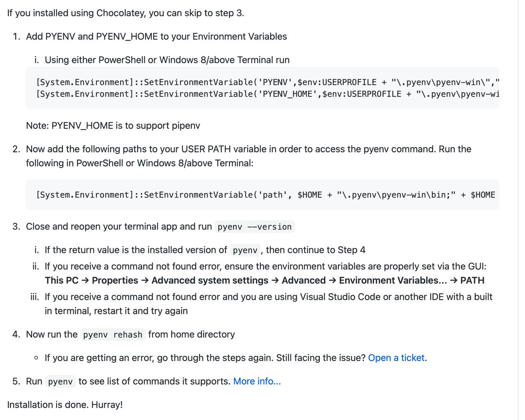This screenshot has height=420, width=525.
Task: Open the "Open a ticket" link
Action: point(396,358)
